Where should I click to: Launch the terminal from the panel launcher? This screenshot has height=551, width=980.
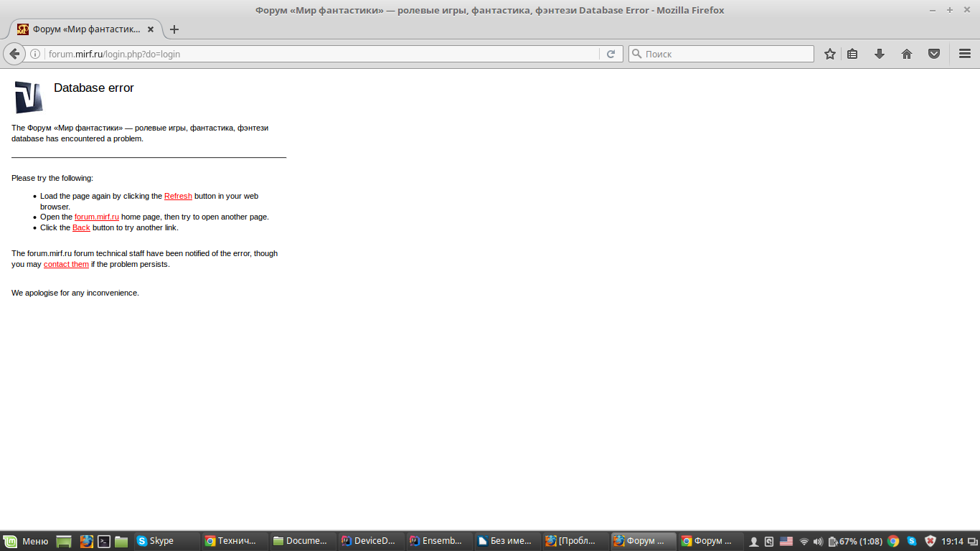pos(104,541)
